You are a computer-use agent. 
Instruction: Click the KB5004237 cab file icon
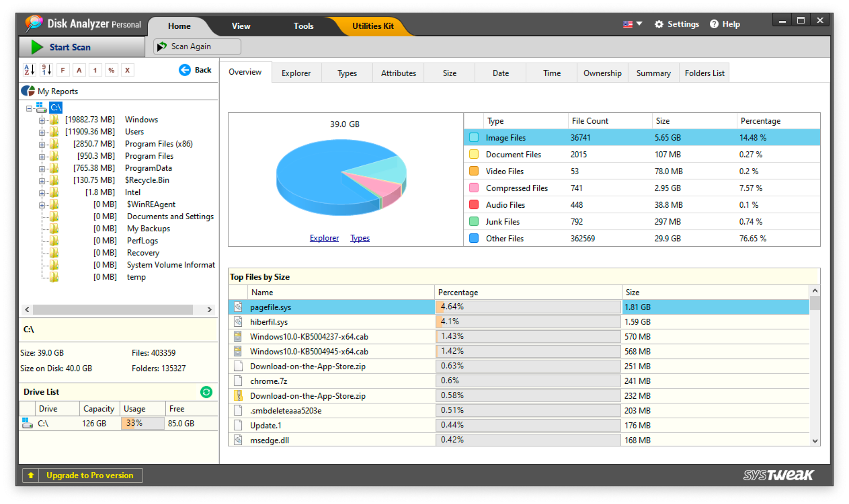tap(238, 336)
